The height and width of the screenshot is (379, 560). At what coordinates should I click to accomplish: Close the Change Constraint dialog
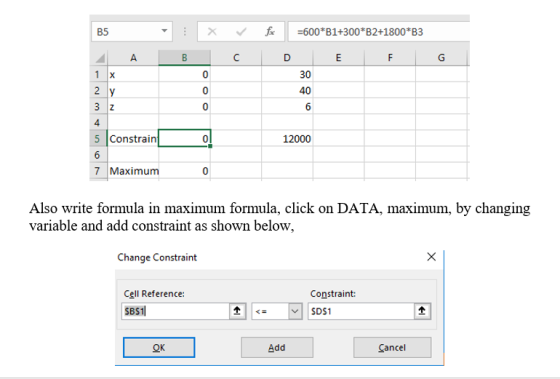point(431,257)
